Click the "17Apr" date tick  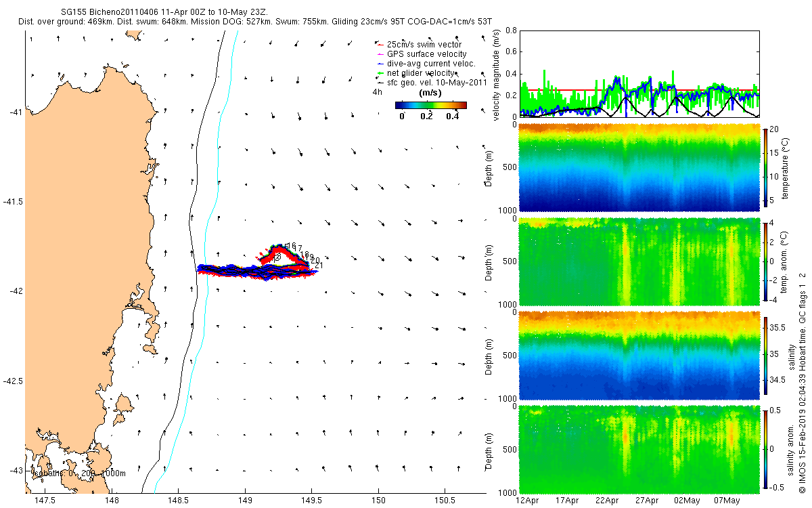tap(567, 501)
